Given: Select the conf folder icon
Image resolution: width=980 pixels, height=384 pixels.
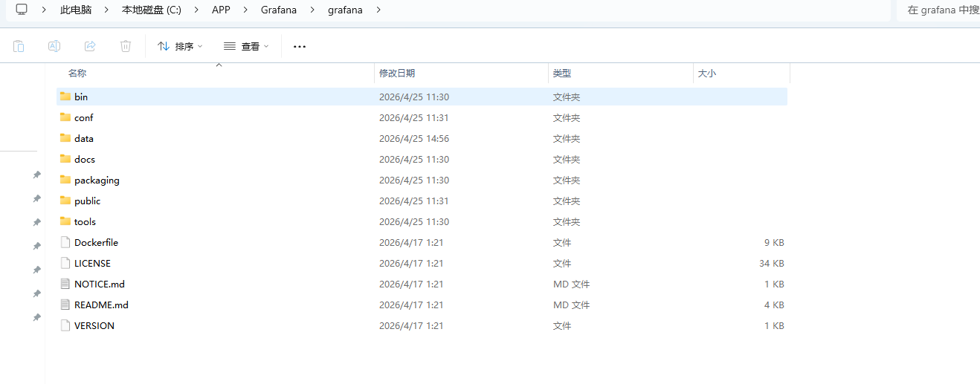Looking at the screenshot, I should click(65, 117).
